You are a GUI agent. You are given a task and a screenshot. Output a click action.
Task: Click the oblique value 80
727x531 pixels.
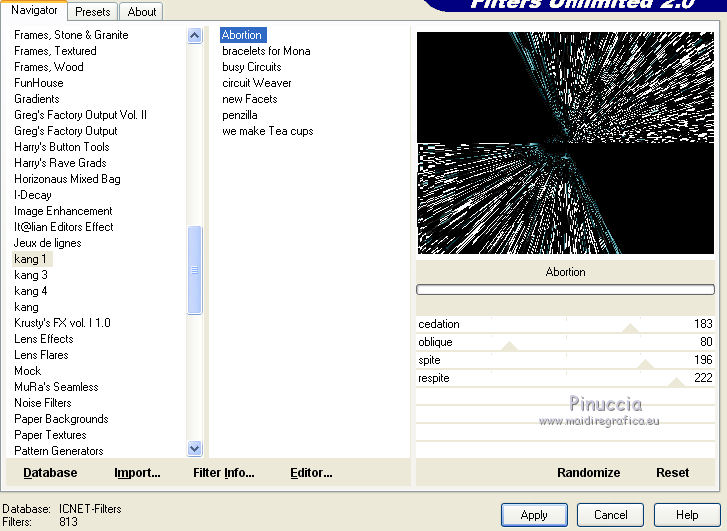(x=706, y=342)
